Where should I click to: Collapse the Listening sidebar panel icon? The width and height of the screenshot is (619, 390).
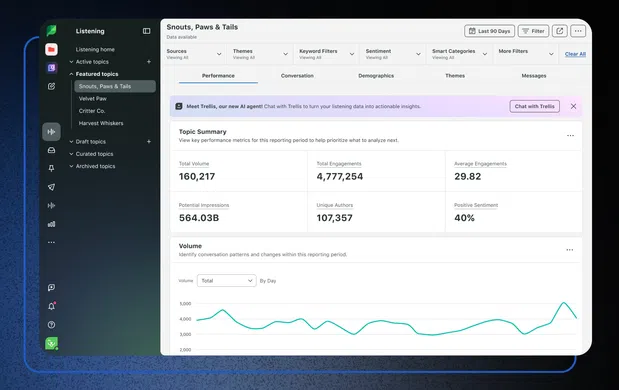pyautogui.click(x=146, y=31)
